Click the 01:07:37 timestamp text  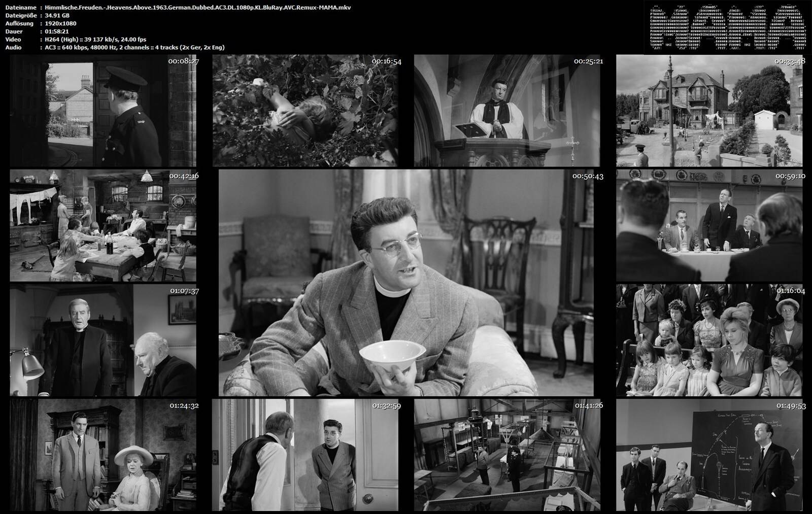184,291
